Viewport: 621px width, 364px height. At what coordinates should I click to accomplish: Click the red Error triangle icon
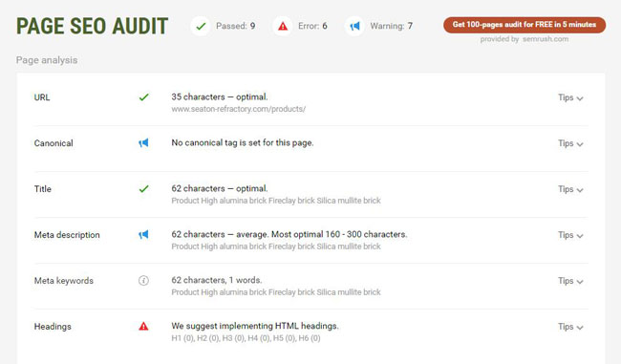pyautogui.click(x=283, y=26)
